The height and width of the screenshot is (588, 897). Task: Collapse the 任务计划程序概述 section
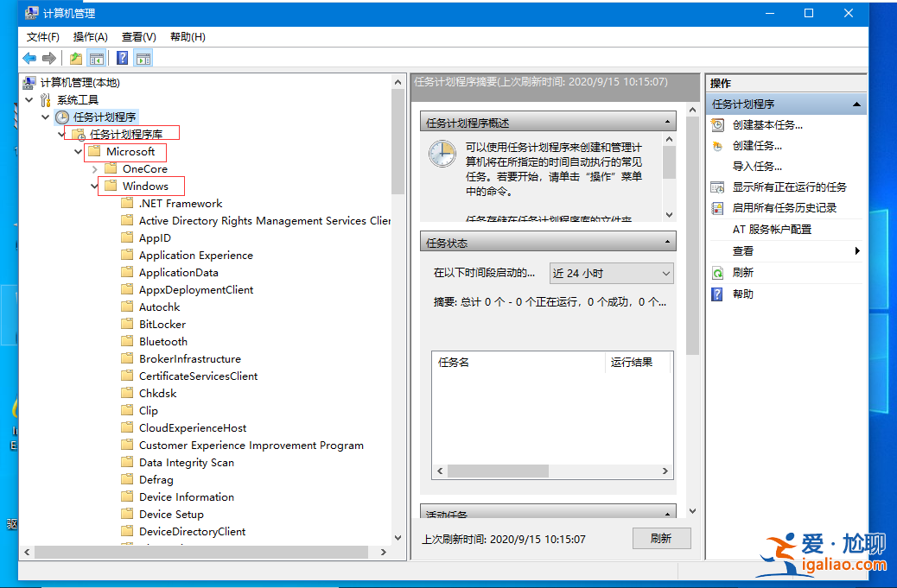point(668,120)
